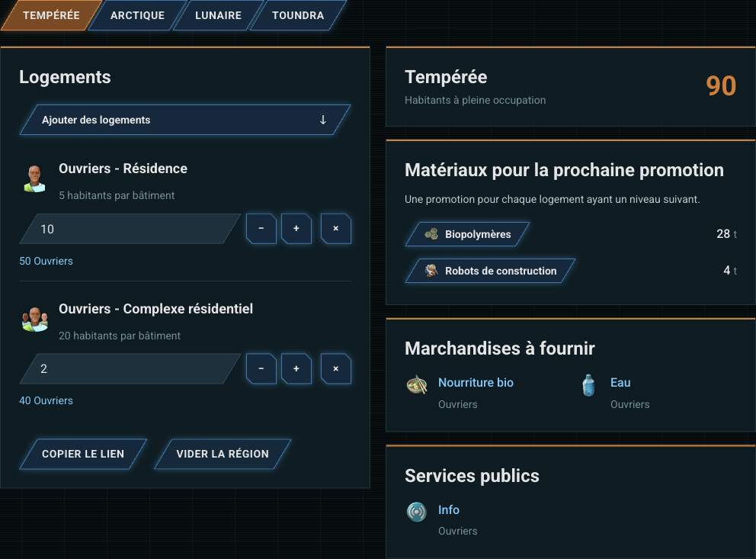Click the Copier le lien button
The image size is (756, 559).
point(83,454)
